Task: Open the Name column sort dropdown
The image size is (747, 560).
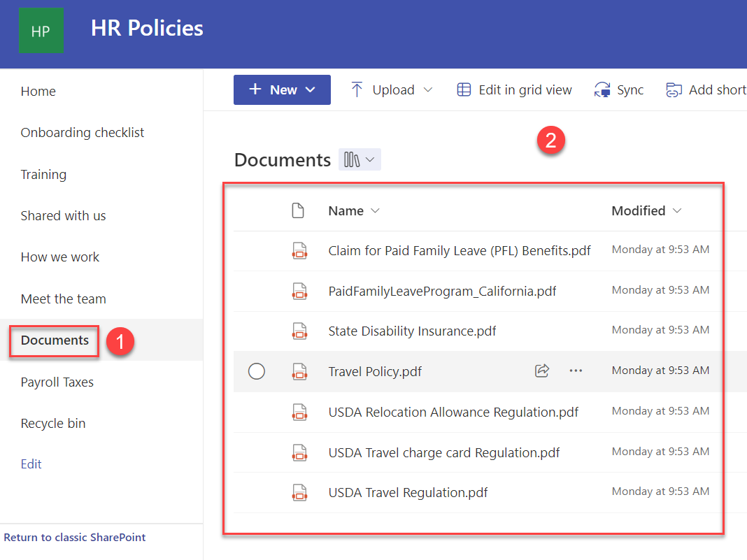Action: pyautogui.click(x=375, y=210)
